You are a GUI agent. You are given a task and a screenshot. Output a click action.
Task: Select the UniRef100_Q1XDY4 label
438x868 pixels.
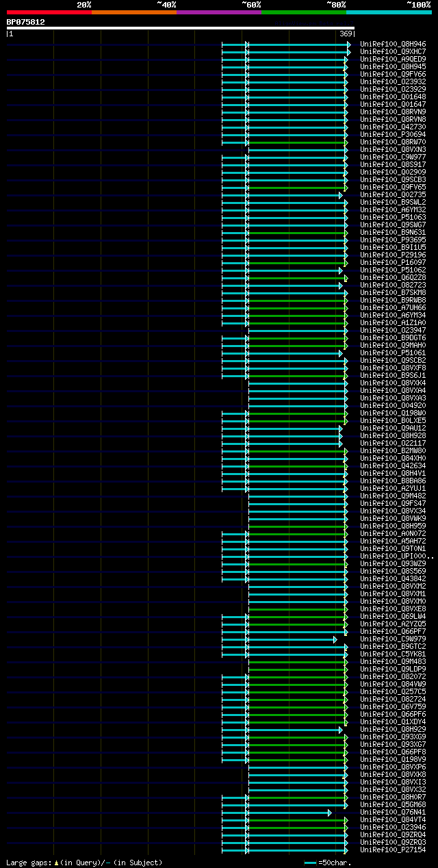click(x=394, y=722)
